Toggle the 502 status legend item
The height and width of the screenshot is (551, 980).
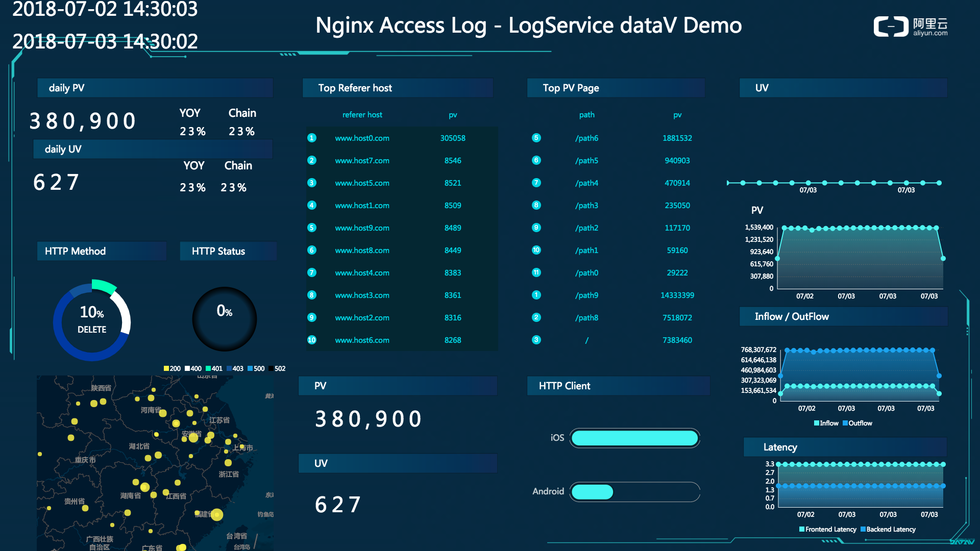(x=277, y=368)
